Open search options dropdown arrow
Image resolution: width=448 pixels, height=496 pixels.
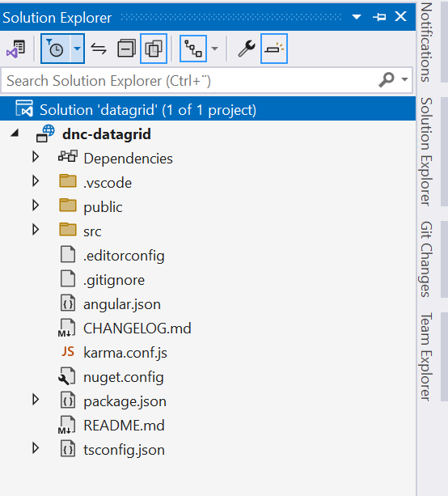(x=404, y=79)
